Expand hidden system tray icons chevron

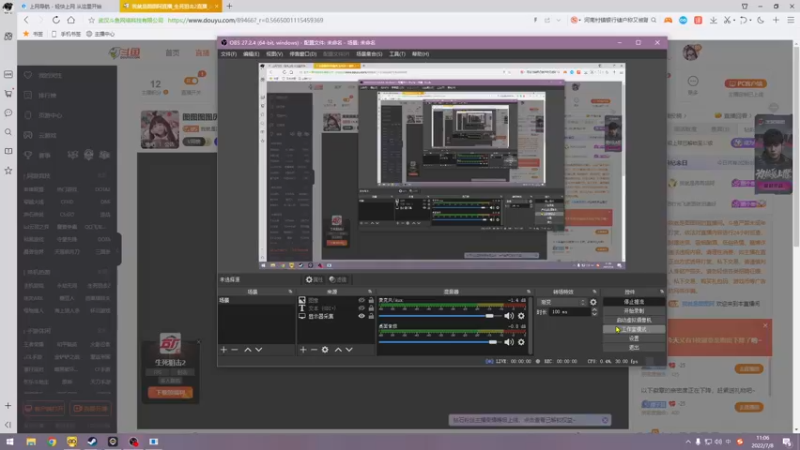[688, 442]
